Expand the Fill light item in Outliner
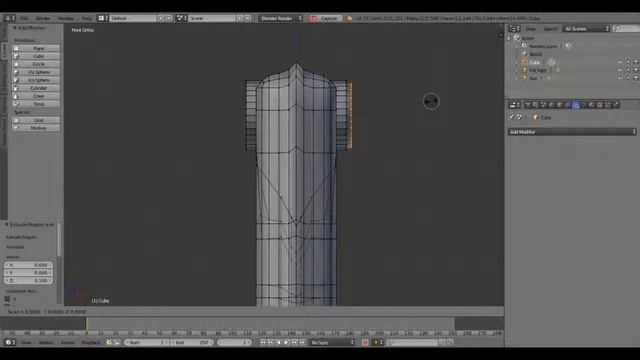 [x=517, y=70]
